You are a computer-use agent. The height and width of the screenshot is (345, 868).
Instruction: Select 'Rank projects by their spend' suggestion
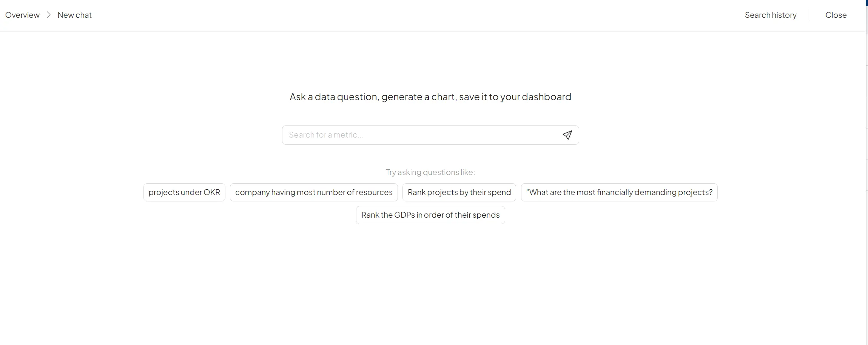point(459,192)
